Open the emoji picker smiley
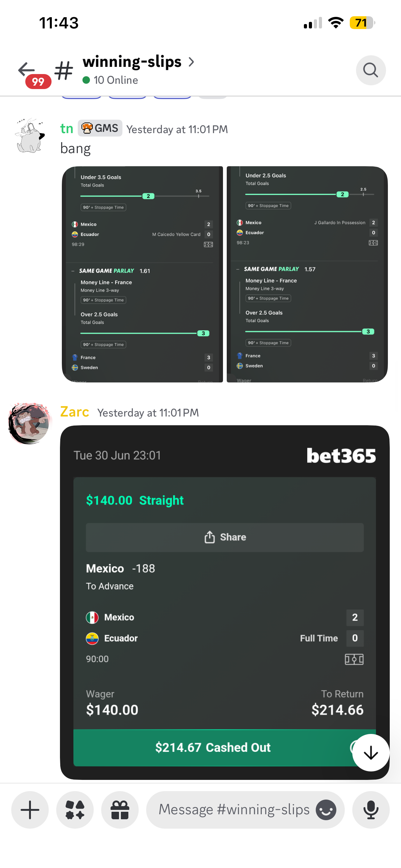The height and width of the screenshot is (868, 401). pos(326,810)
